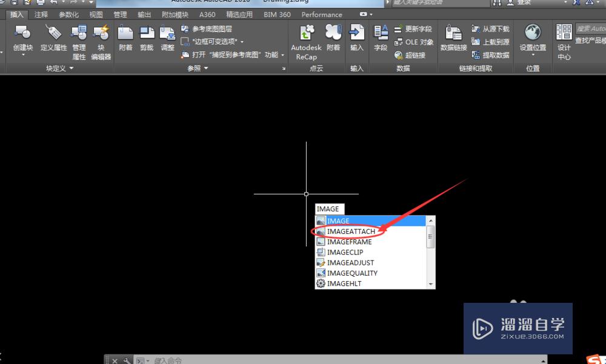Click the 创建块 (Create Block) icon
This screenshot has height=364, width=606.
(22, 33)
